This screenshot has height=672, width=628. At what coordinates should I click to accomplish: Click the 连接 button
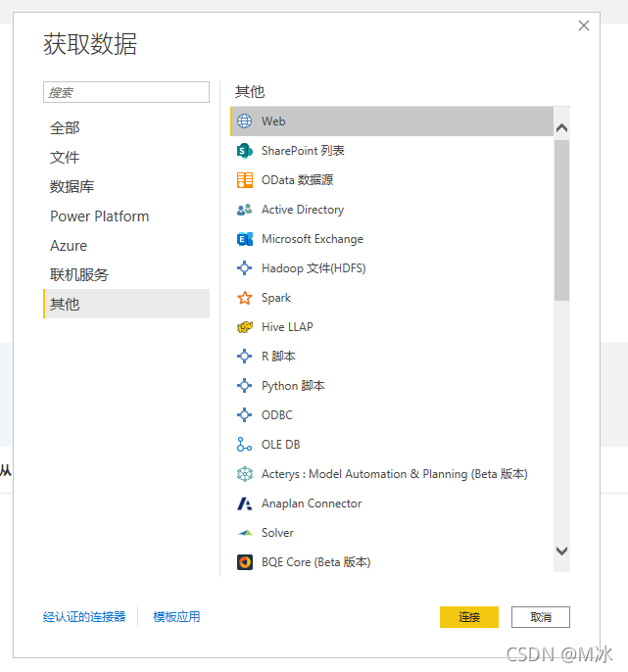(x=469, y=617)
